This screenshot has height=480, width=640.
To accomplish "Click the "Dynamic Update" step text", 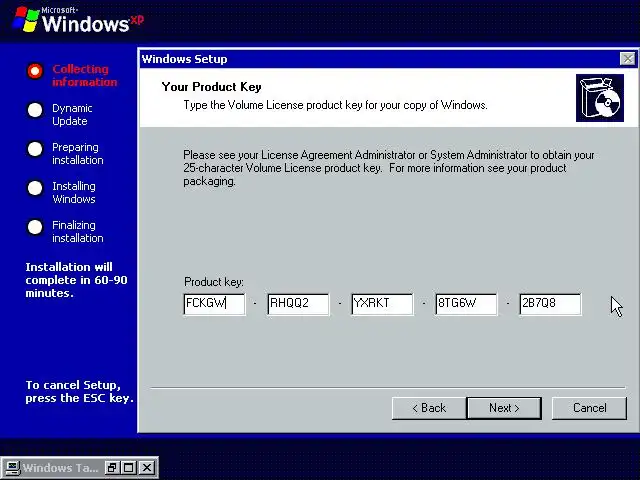I will click(72, 115).
